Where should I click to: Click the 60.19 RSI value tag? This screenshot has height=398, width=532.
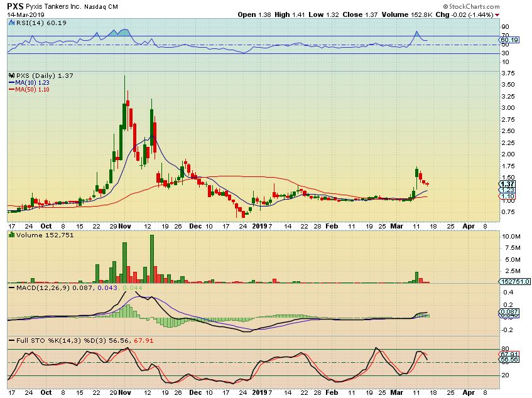point(509,40)
